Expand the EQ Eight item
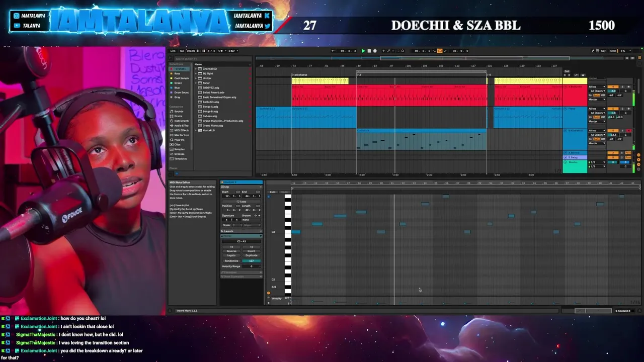The image size is (644, 362). (x=196, y=73)
